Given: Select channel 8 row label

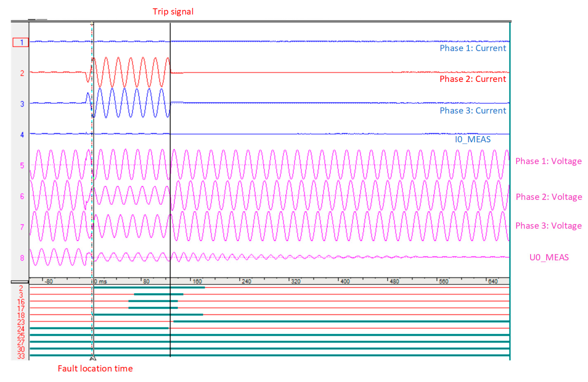Looking at the screenshot, I should pyautogui.click(x=22, y=258).
